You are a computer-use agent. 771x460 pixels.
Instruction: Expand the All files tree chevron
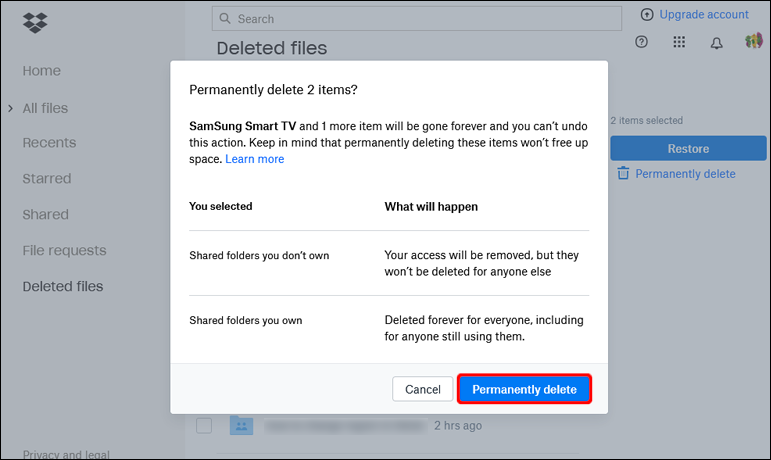pos(10,108)
